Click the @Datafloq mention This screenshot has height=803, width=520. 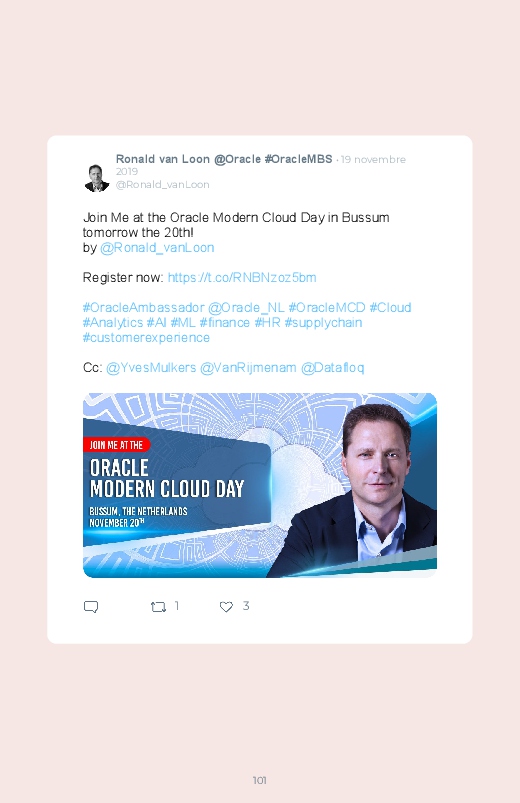pyautogui.click(x=332, y=368)
